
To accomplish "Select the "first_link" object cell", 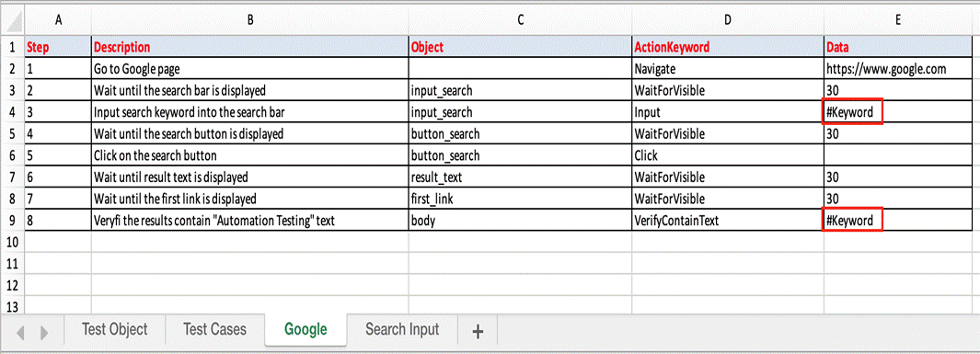I will (520, 199).
